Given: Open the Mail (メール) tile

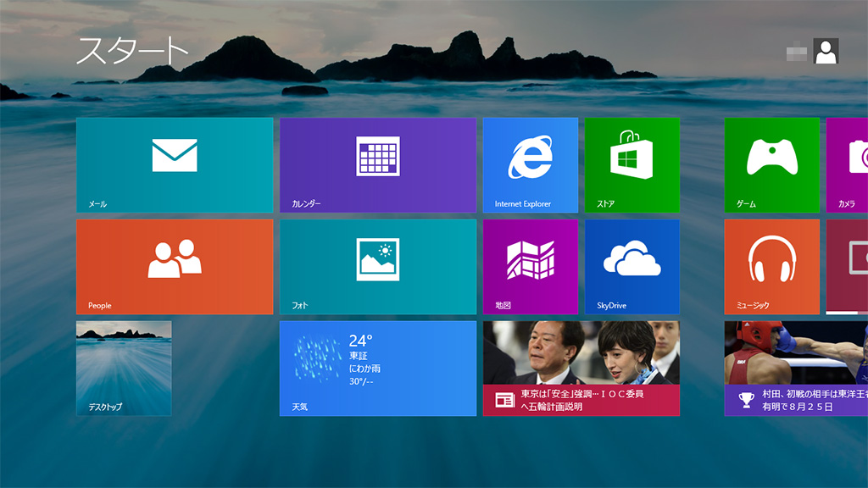Looking at the screenshot, I should tap(175, 165).
